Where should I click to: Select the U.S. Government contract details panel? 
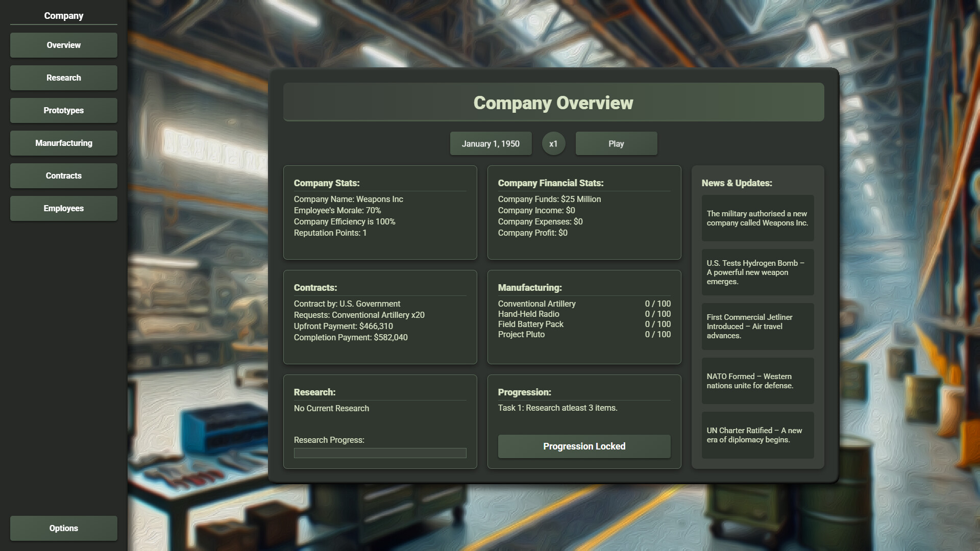click(380, 316)
